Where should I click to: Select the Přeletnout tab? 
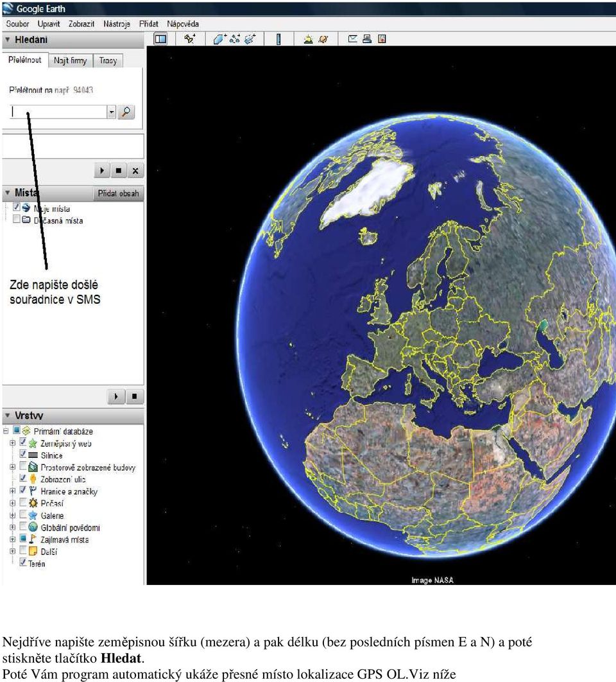tap(25, 60)
